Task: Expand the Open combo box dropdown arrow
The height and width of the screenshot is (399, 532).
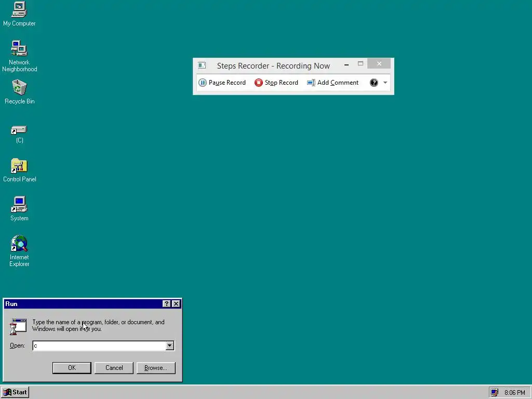Action: [x=170, y=345]
